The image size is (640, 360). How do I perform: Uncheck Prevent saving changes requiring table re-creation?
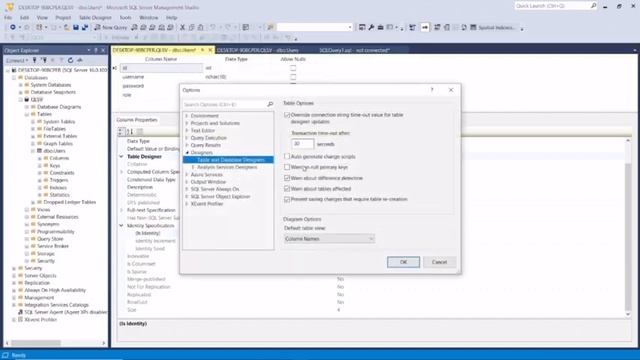tap(287, 199)
